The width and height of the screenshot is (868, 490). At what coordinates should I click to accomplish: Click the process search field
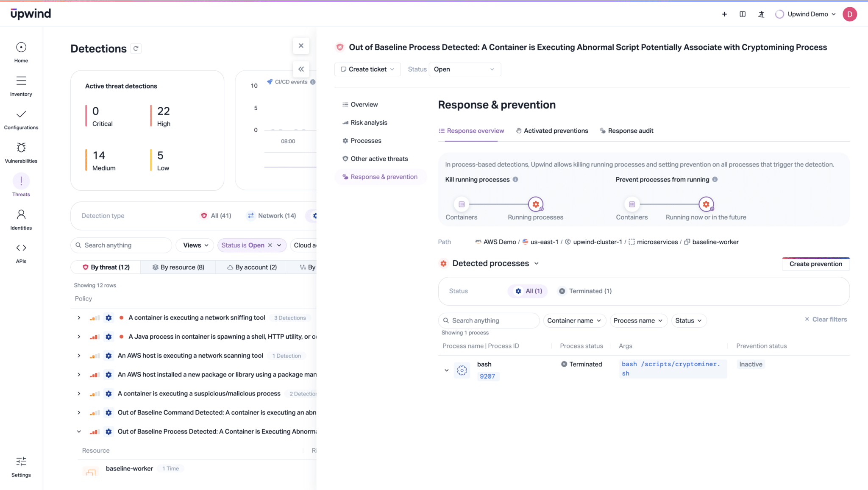tap(488, 320)
